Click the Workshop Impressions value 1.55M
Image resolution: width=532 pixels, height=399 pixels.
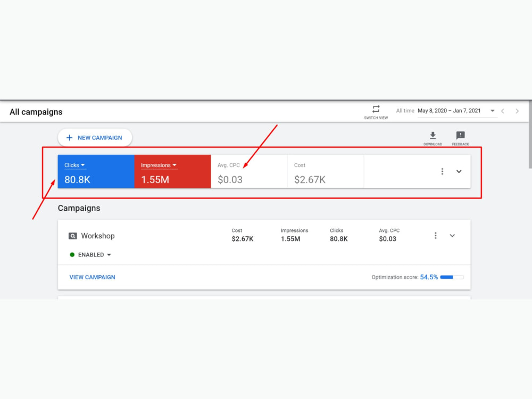[x=290, y=239]
